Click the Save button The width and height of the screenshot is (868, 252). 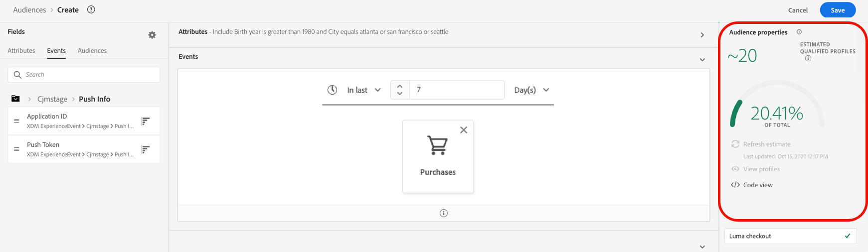(838, 10)
